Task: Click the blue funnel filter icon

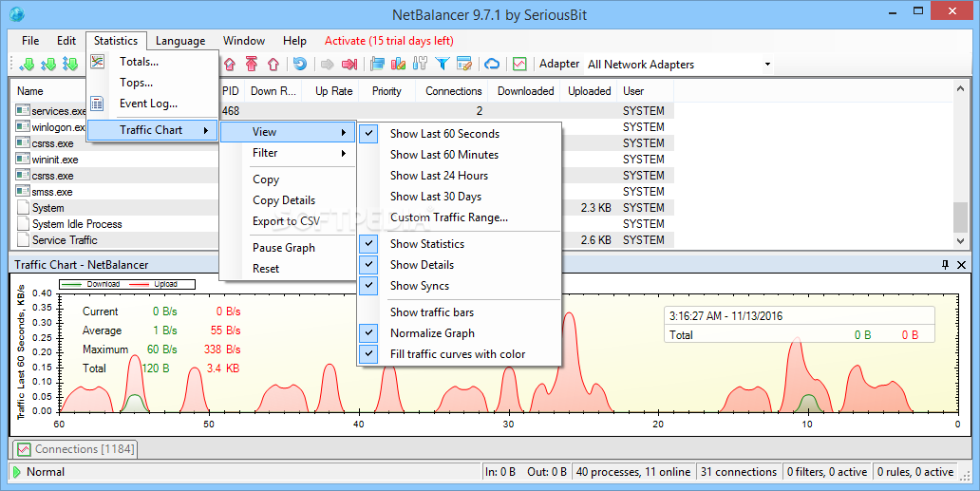Action: (443, 64)
